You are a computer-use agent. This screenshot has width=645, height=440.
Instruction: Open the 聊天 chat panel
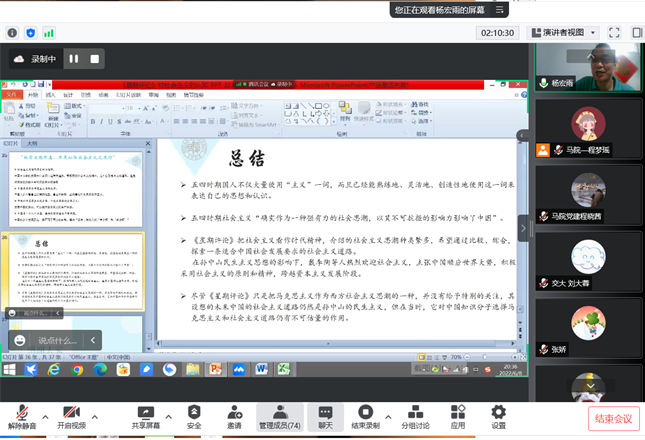[325, 413]
